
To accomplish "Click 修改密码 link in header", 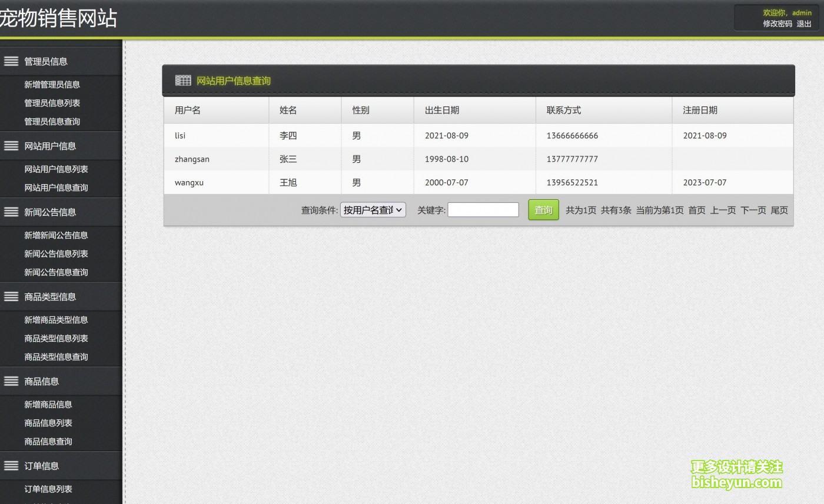I will 778,24.
